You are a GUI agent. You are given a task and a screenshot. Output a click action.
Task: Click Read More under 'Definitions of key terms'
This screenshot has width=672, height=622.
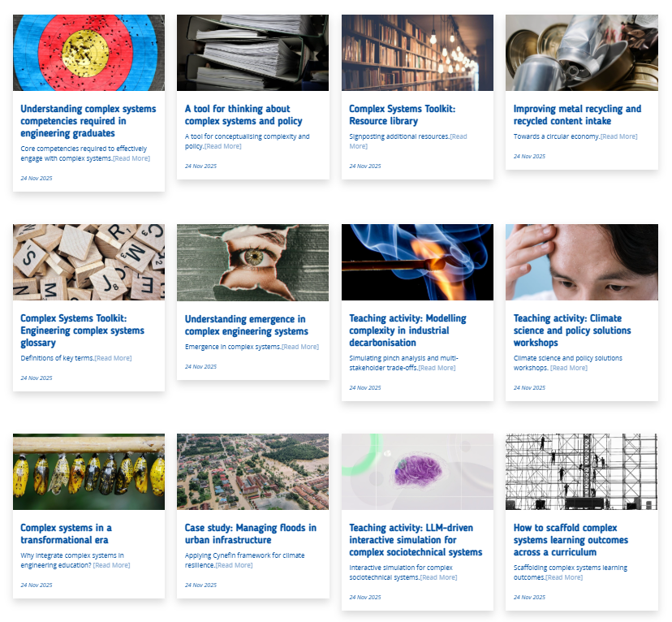[x=113, y=358]
